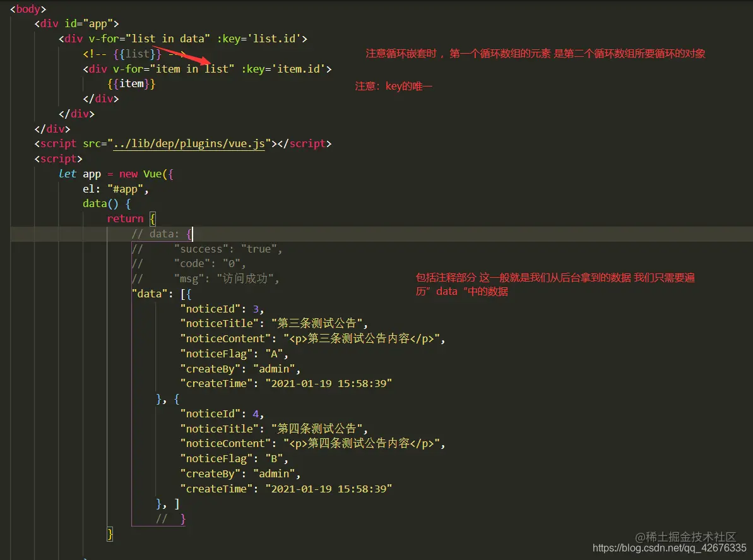Click the "noticeFlag": "A" line

(x=234, y=354)
